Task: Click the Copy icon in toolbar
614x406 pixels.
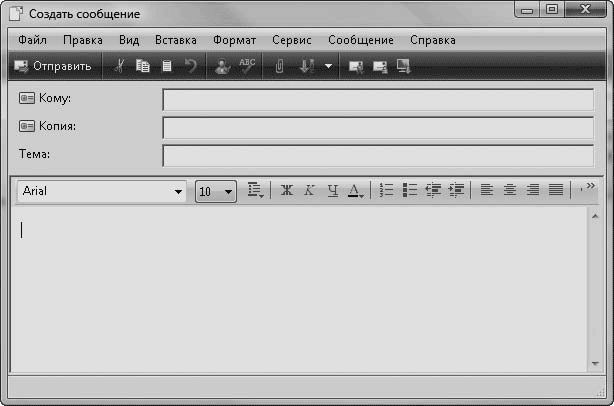Action: (x=142, y=67)
